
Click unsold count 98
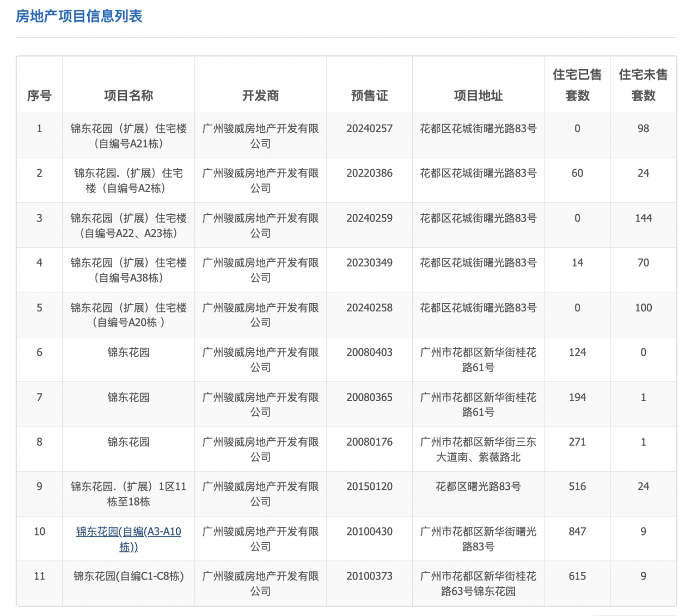click(x=643, y=129)
